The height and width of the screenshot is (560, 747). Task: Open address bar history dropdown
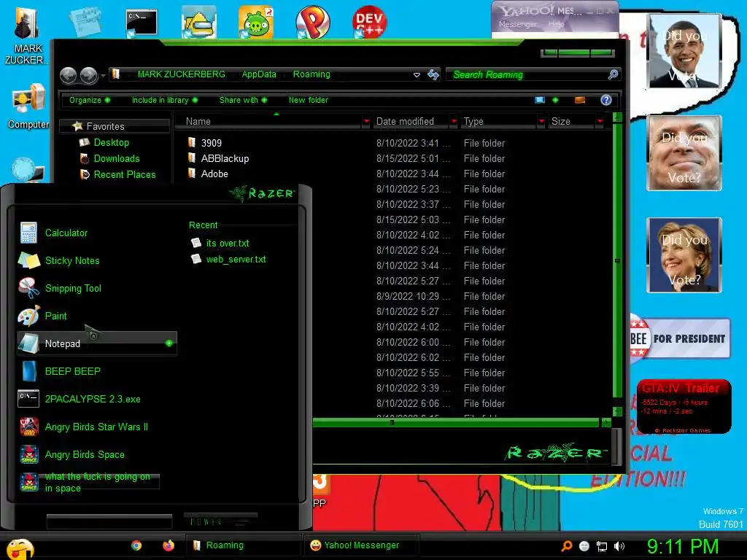(x=417, y=75)
